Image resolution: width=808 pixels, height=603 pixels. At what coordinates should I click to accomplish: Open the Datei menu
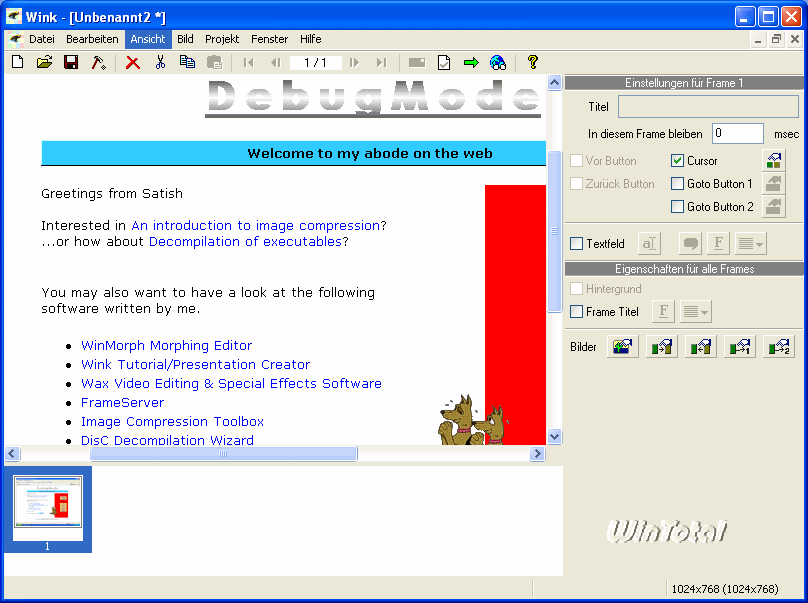pos(42,39)
